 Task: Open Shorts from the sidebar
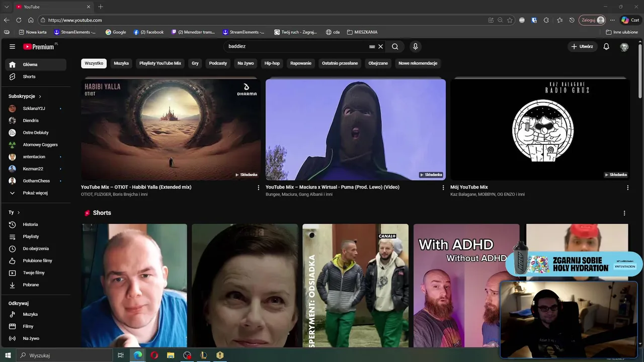35,76
